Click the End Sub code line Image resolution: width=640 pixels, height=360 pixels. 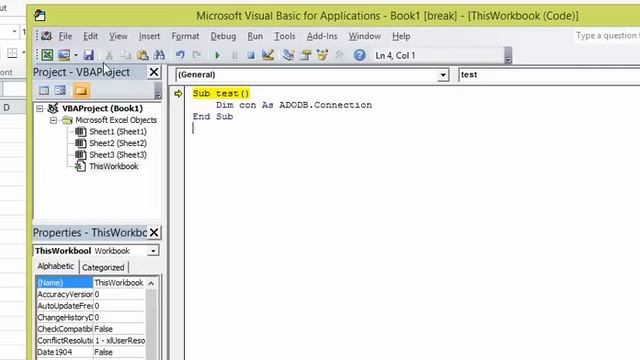click(213, 117)
